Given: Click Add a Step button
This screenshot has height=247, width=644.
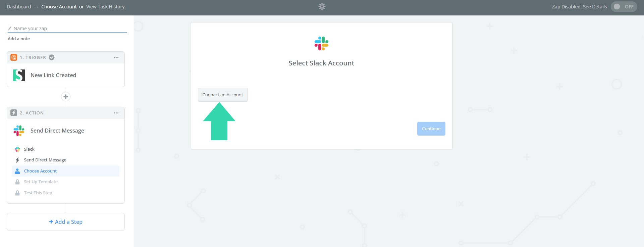Looking at the screenshot, I should click(66, 222).
